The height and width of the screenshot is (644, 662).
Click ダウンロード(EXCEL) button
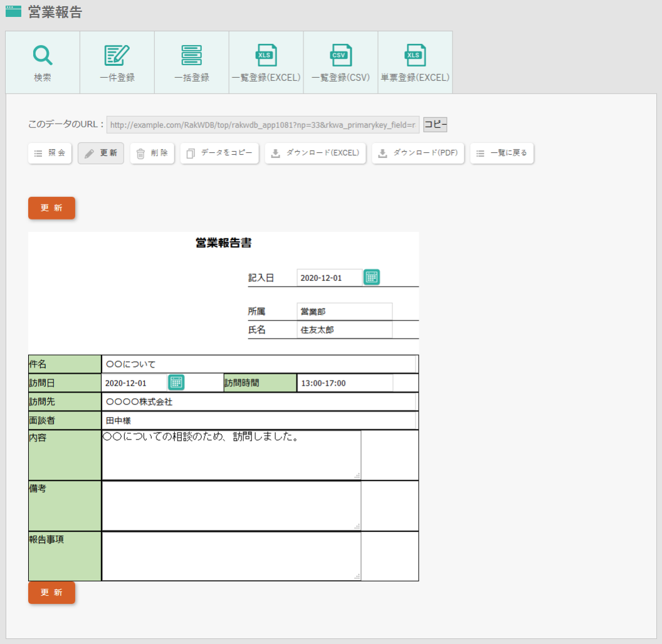315,153
